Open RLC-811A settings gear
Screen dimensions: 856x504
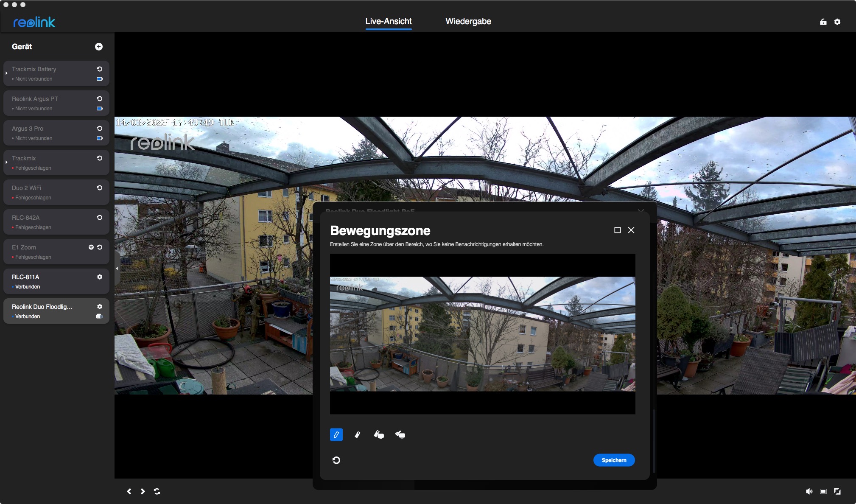click(x=100, y=277)
